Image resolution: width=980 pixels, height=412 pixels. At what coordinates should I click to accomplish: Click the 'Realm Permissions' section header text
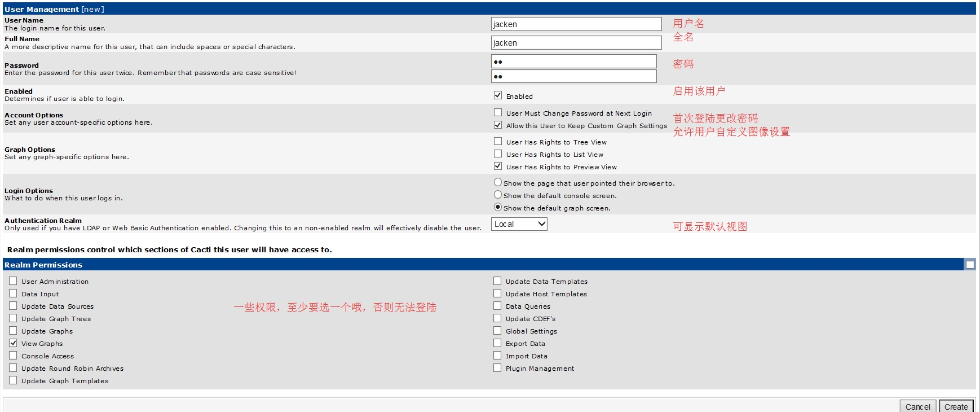pos(43,265)
